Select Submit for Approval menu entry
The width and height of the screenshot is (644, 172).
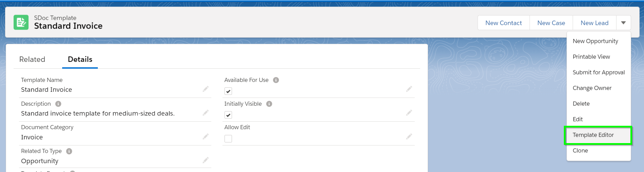point(599,72)
